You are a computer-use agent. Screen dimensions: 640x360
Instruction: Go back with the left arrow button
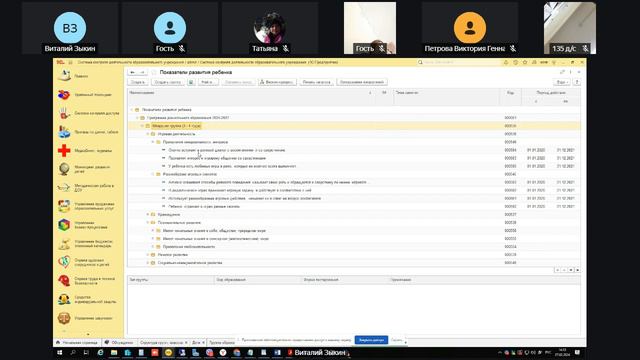click(133, 72)
